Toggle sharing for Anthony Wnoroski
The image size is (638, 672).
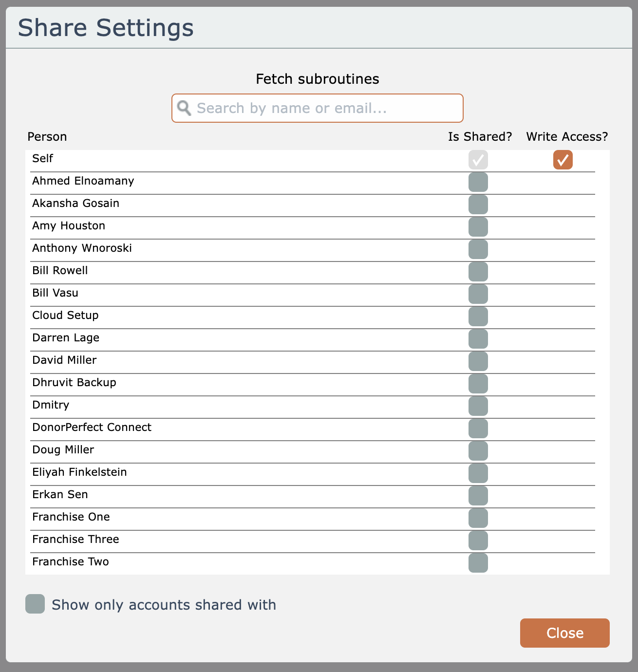(478, 249)
